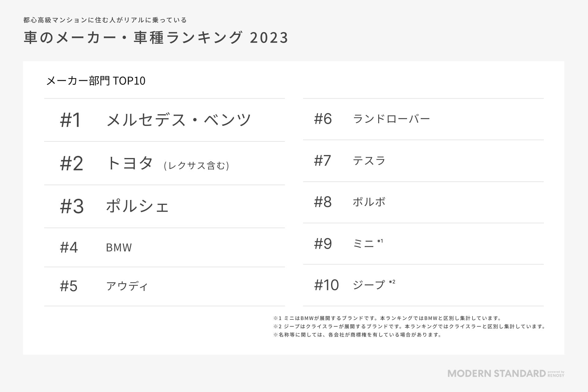The width and height of the screenshot is (588, 392).
Task: Click the small powered by RENOSY mark
Action: (556, 374)
